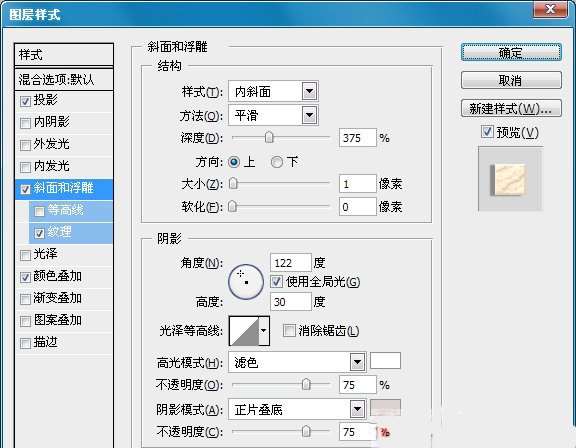Select the 颜色叠加 style entry
576x448 pixels.
click(x=57, y=276)
